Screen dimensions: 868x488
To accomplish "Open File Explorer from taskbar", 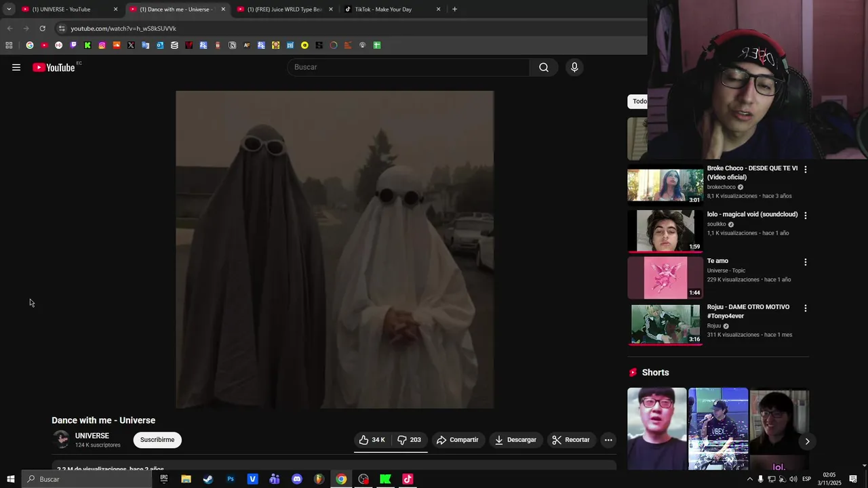I will click(x=186, y=479).
